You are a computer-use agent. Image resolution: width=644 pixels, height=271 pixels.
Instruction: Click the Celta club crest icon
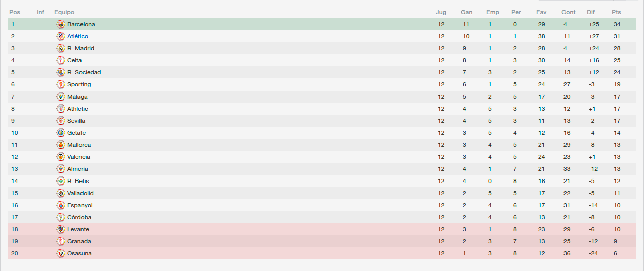click(x=61, y=60)
